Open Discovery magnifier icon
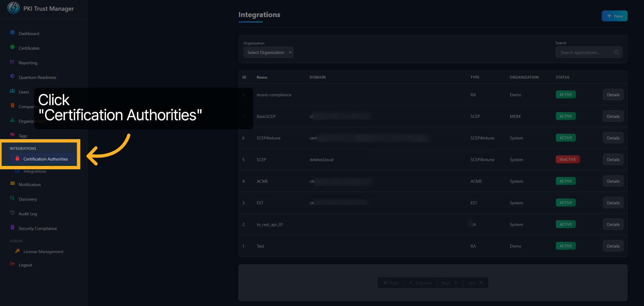 [12, 198]
